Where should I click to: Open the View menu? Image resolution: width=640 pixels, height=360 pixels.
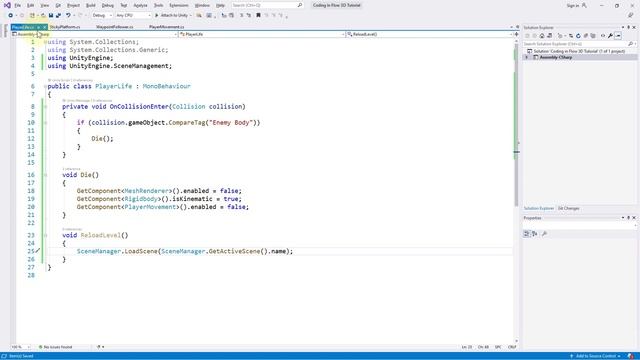tap(44, 5)
